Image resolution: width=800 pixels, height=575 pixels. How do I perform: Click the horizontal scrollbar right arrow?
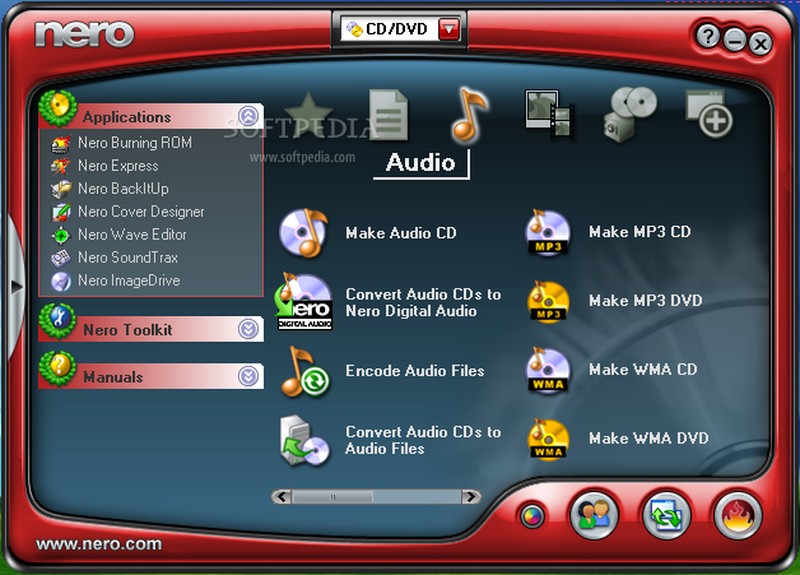[470, 496]
